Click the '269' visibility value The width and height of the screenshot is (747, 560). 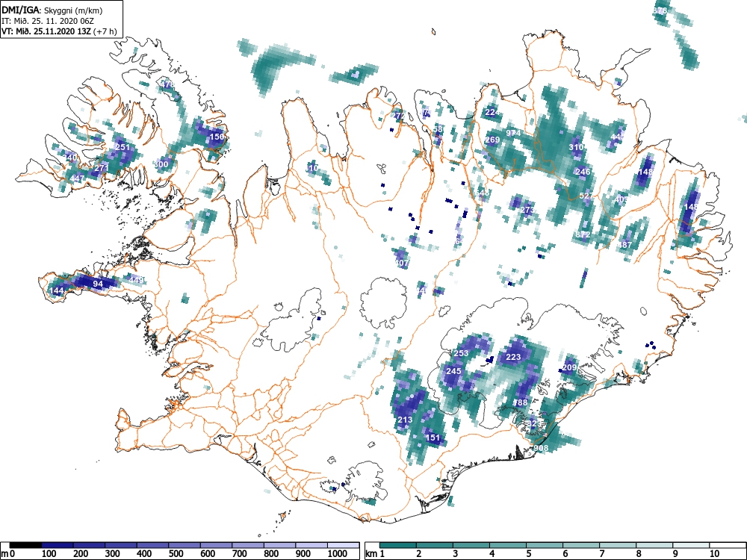492,140
